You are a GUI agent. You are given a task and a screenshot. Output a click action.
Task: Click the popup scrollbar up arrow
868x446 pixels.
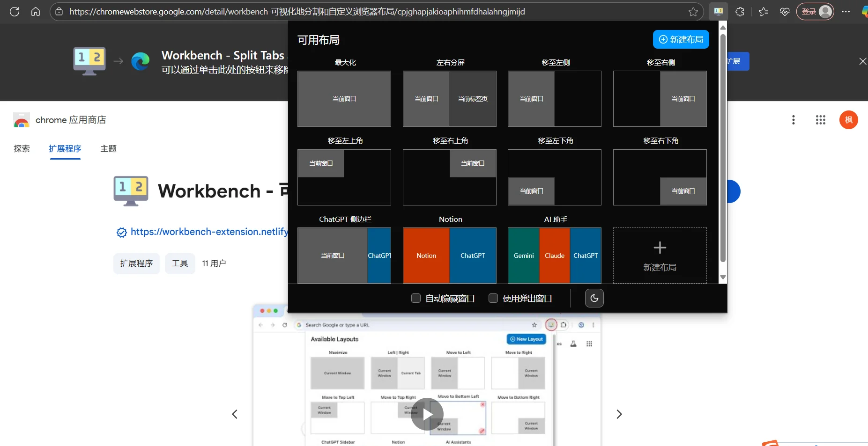coord(723,28)
